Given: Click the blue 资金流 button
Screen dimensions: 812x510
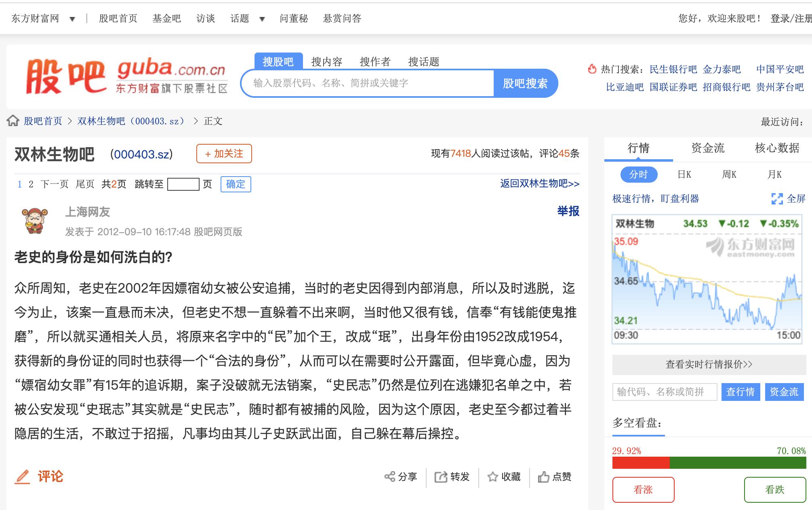Looking at the screenshot, I should [x=784, y=392].
